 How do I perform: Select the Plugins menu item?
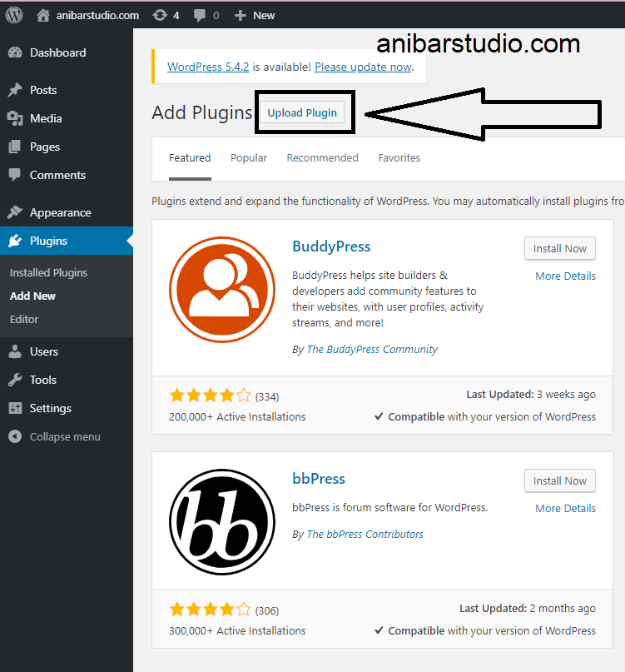(x=67, y=241)
